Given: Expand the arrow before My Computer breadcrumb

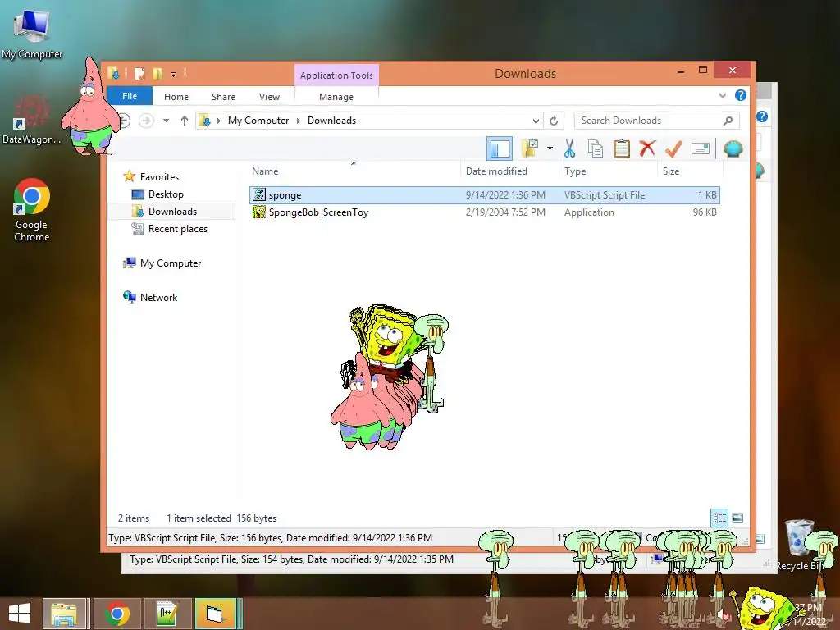Looking at the screenshot, I should (218, 121).
